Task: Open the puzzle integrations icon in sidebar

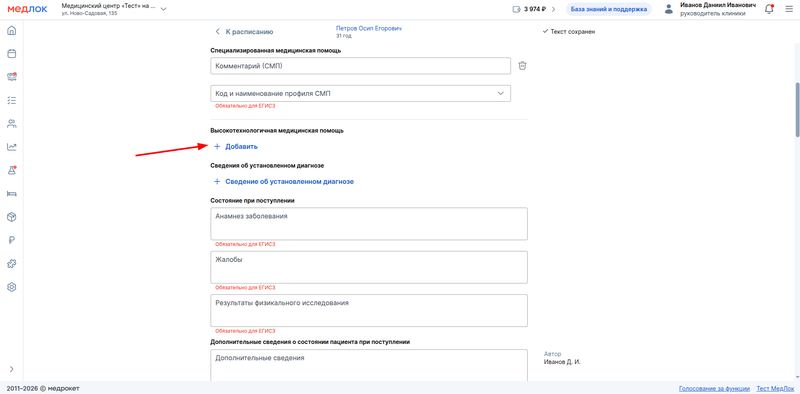Action: tap(12, 264)
